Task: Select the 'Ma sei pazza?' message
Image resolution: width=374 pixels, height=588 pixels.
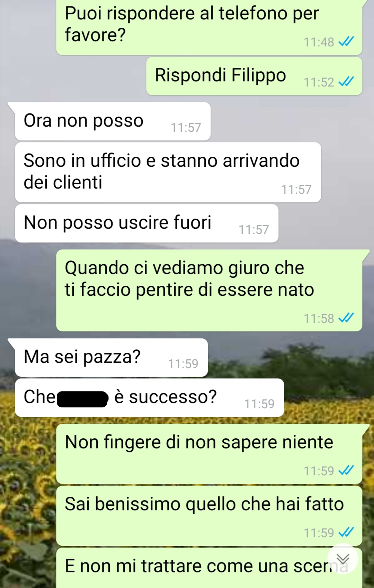Action: click(x=111, y=358)
